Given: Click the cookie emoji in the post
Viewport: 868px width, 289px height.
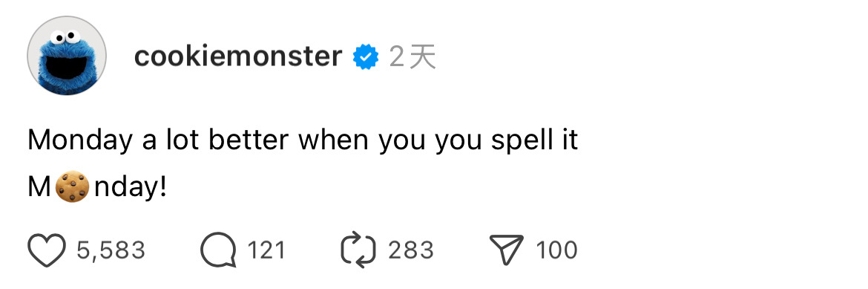Looking at the screenshot, I should pos(73,187).
